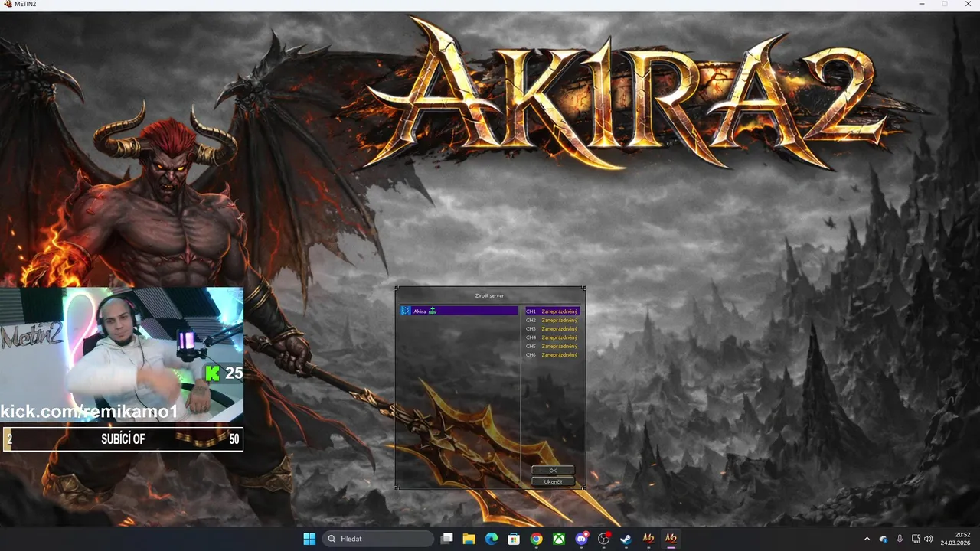This screenshot has height=551, width=980.
Task: Select channel CH2 Zaneprázdněný
Action: pyautogui.click(x=552, y=320)
